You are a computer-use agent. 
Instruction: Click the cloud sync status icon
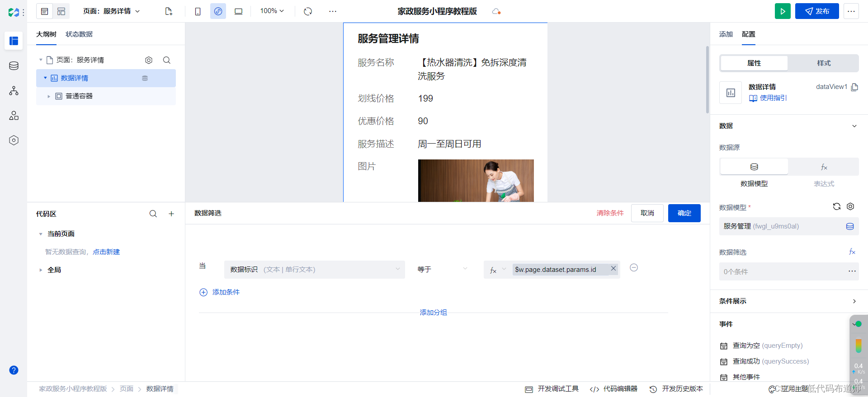(496, 11)
